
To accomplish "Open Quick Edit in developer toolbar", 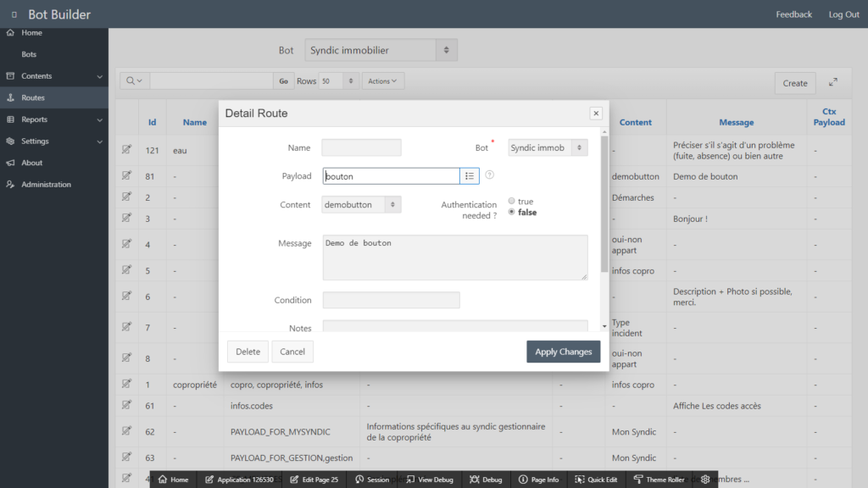I will 596,480.
